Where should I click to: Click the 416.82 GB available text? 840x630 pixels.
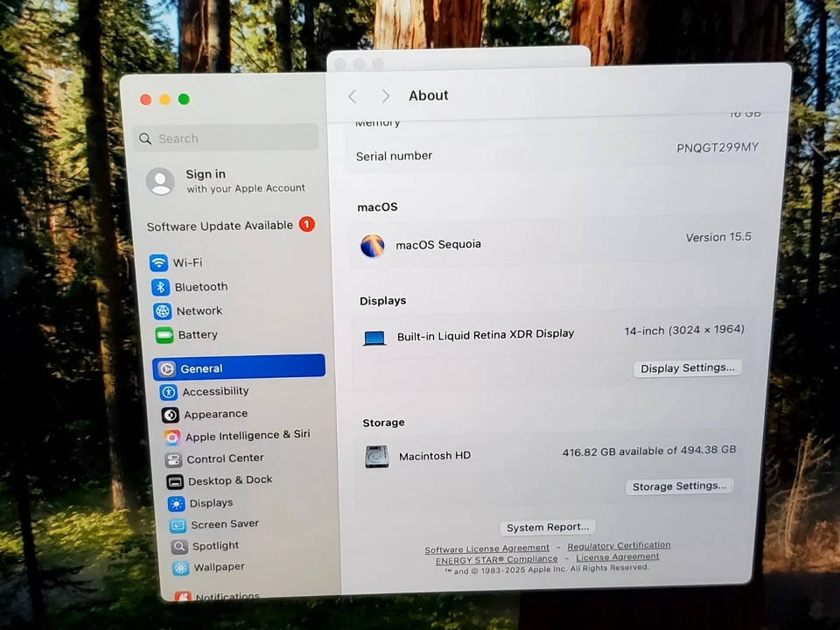pos(648,451)
